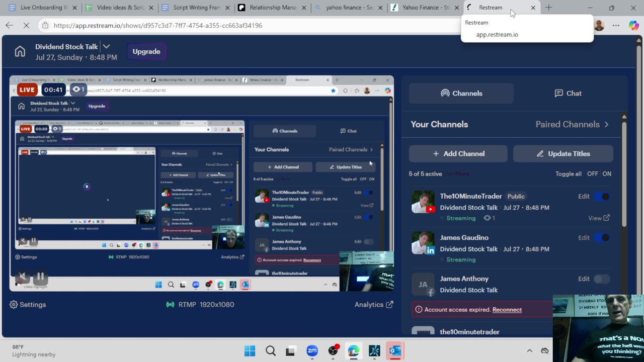Click the Update Titles button
644x362 pixels.
563,154
